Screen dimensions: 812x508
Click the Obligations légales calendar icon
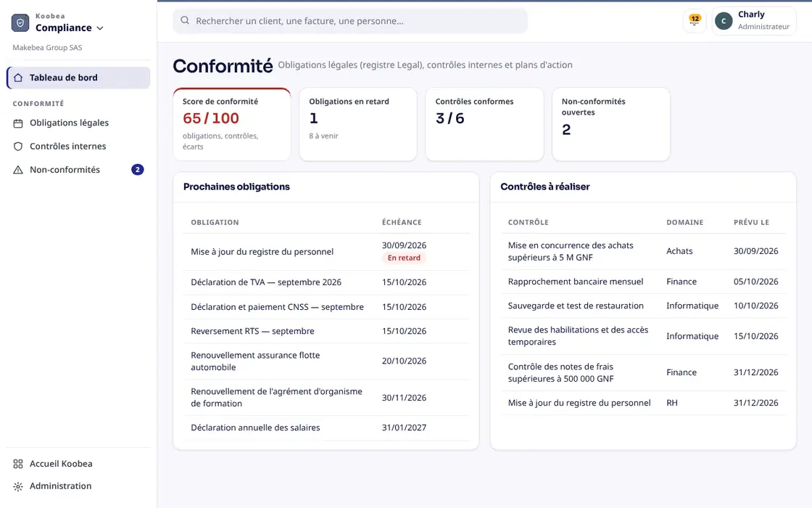click(18, 123)
